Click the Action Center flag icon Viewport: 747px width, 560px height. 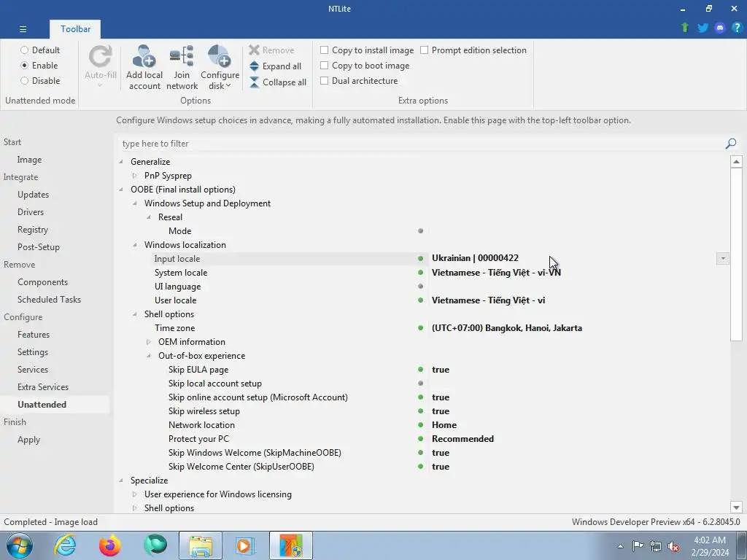coord(638,546)
